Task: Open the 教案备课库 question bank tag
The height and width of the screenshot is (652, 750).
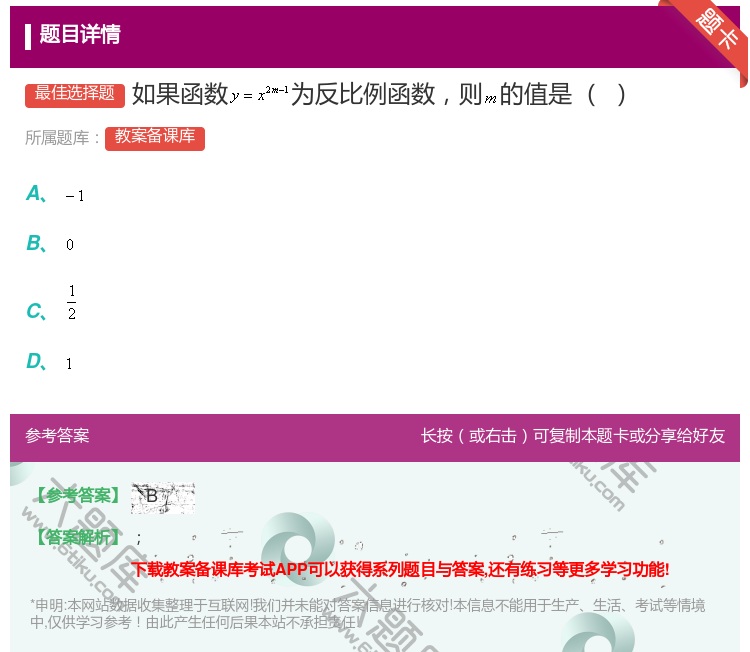Action: (x=155, y=138)
